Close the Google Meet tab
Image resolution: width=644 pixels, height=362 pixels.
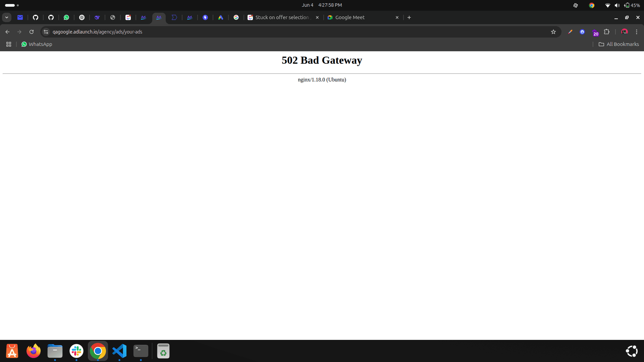tap(397, 17)
